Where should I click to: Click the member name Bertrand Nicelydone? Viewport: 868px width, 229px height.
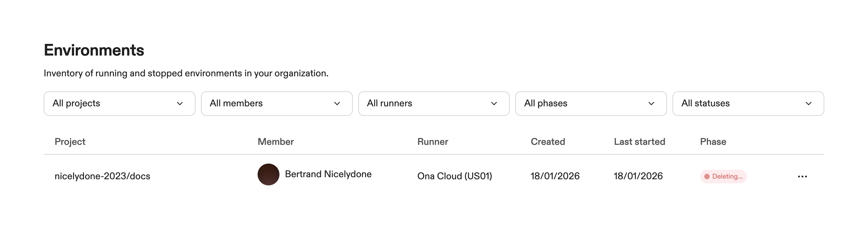tap(328, 174)
